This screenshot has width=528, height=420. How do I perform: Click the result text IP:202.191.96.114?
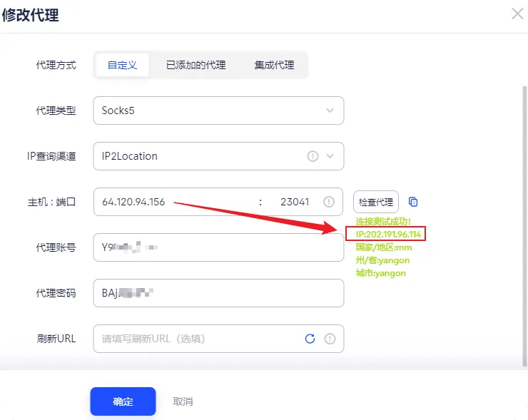tap(388, 234)
